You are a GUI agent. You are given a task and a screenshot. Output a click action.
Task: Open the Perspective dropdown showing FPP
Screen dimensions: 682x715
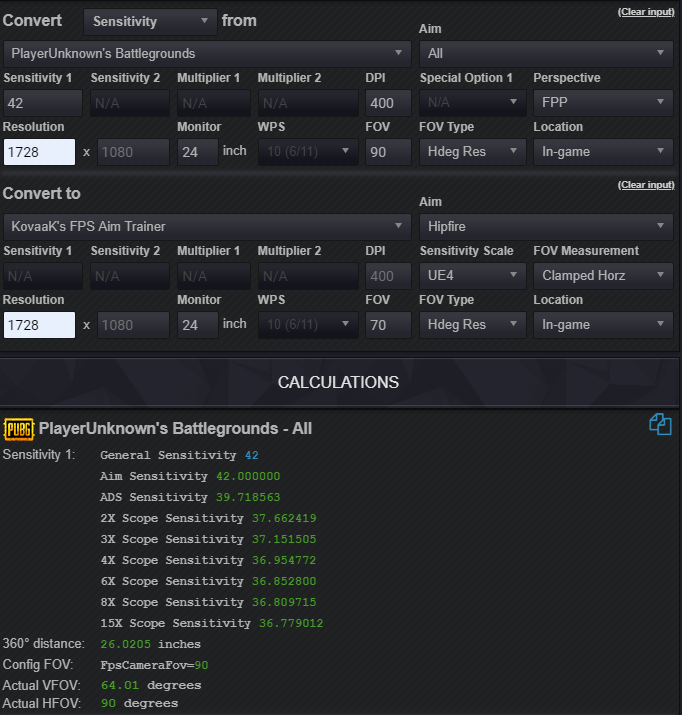[x=603, y=103]
